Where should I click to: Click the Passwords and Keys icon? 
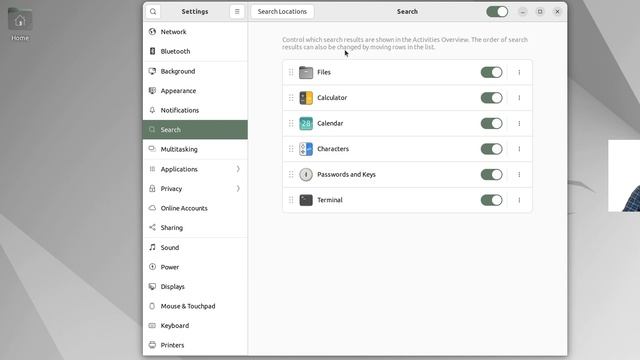tap(306, 175)
